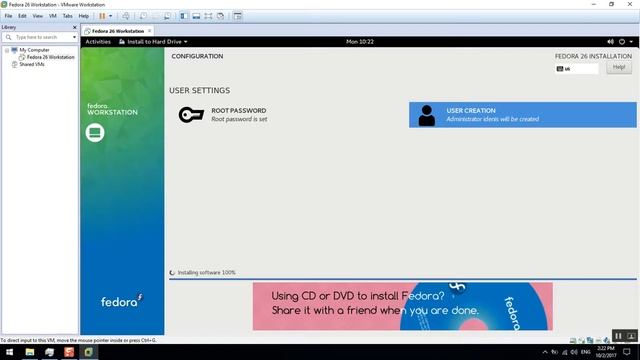Show hidden tray icons chevron
Image resolution: width=640 pixels, height=360 pixels.
545,352
